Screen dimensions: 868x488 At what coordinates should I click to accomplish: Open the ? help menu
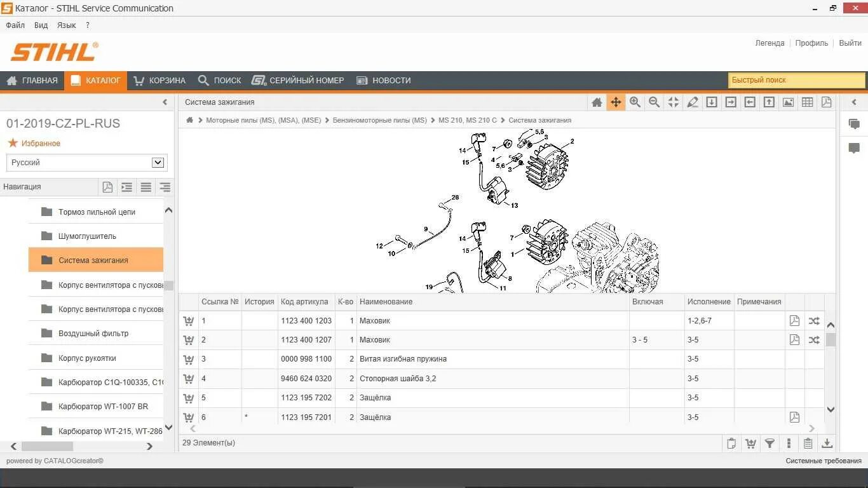88,25
